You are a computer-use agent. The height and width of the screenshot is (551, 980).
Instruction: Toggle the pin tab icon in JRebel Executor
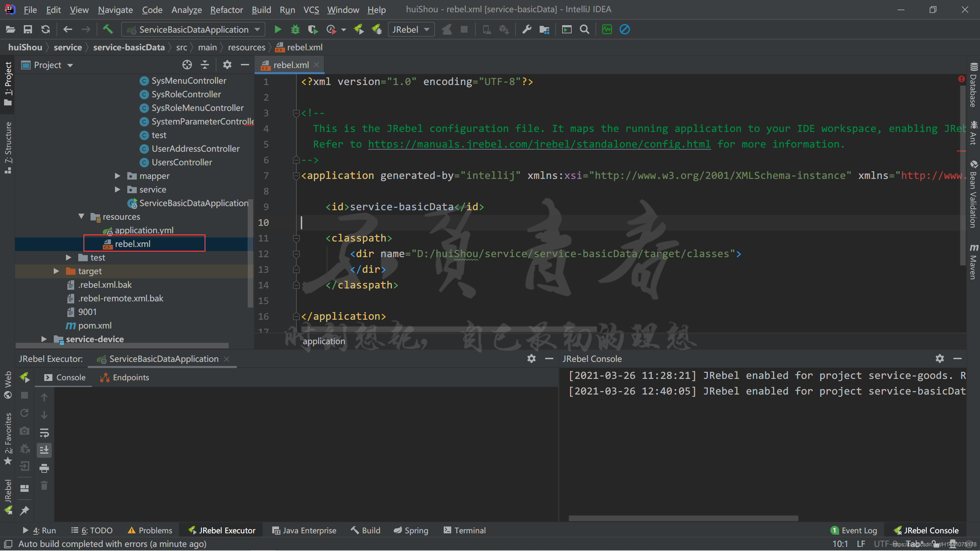[x=24, y=510]
